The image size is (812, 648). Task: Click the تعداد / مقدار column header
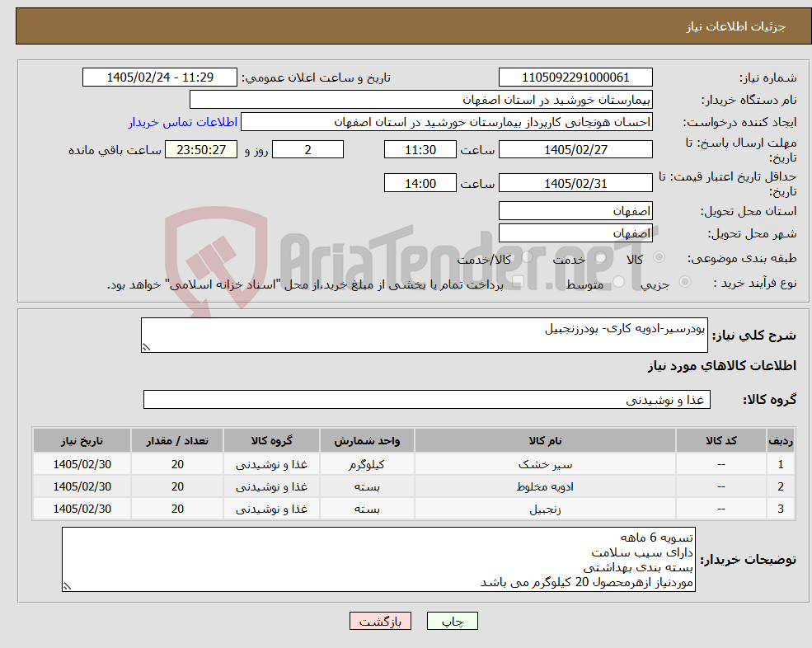pos(177,441)
